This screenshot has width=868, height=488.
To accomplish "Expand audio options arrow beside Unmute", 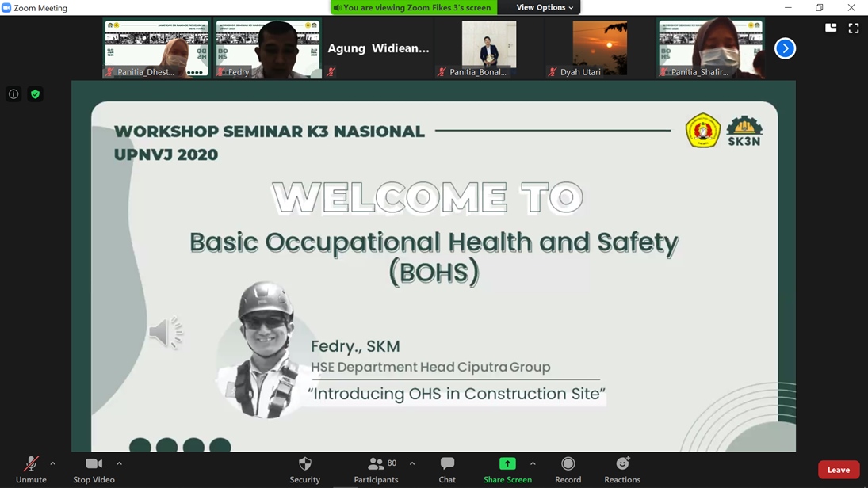I will [53, 463].
